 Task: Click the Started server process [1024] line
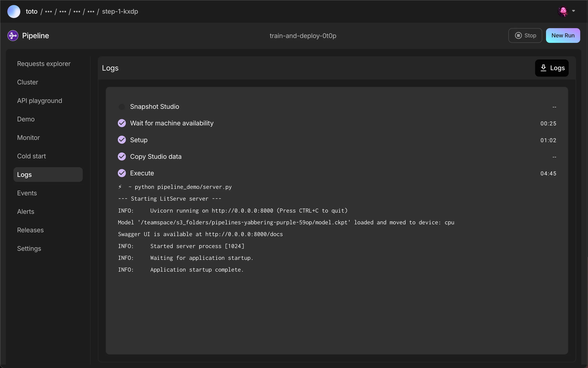tap(181, 246)
